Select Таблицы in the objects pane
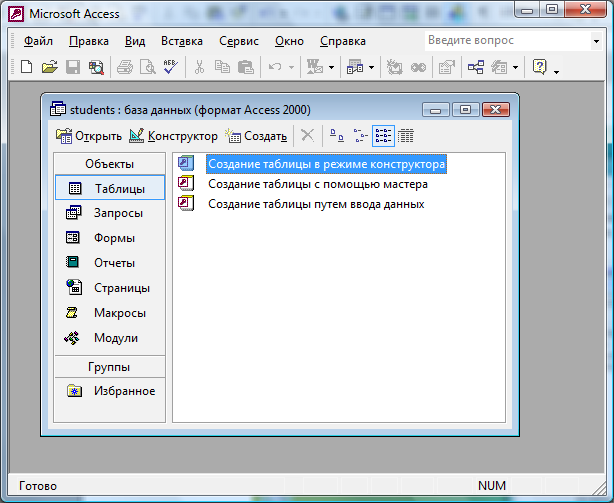Screen dimensions: 614x503 [x=110, y=188]
